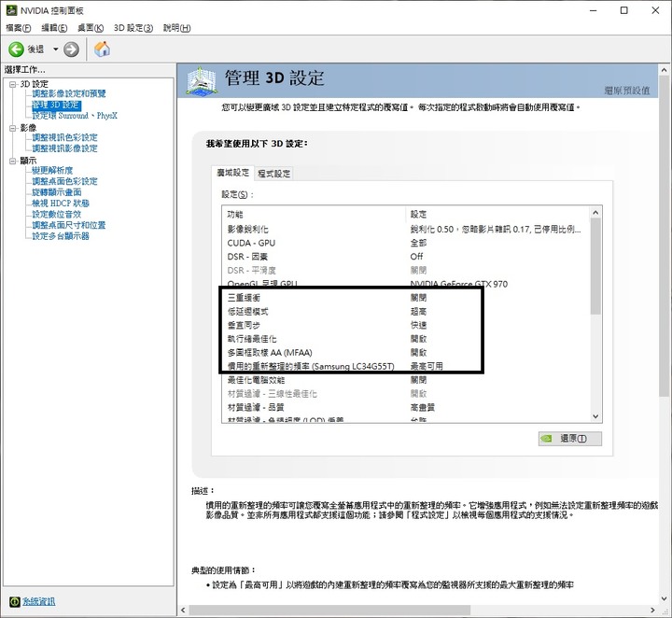
Task: Select the 材質過濾 - 品質 row
Action: coord(406,408)
